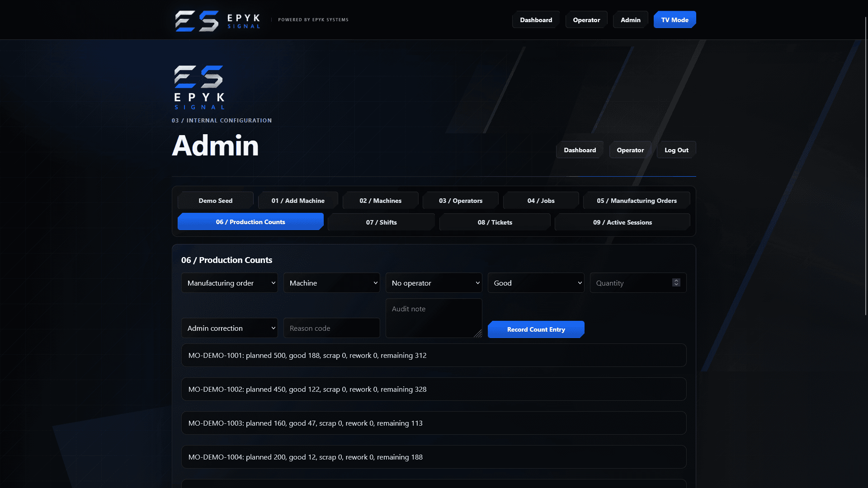Viewport: 868px width, 488px height.
Task: Grab the Audit note resize handle
Action: pos(478,333)
